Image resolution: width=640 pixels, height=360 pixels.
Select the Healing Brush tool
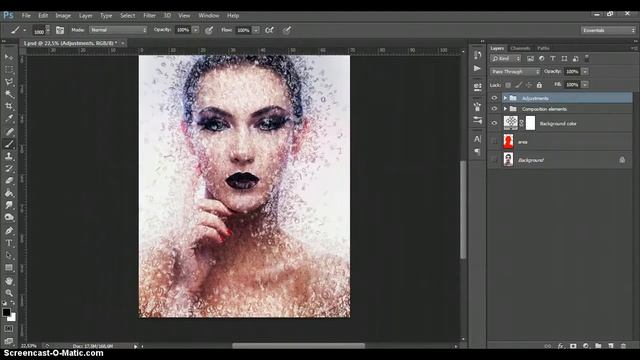[9, 131]
